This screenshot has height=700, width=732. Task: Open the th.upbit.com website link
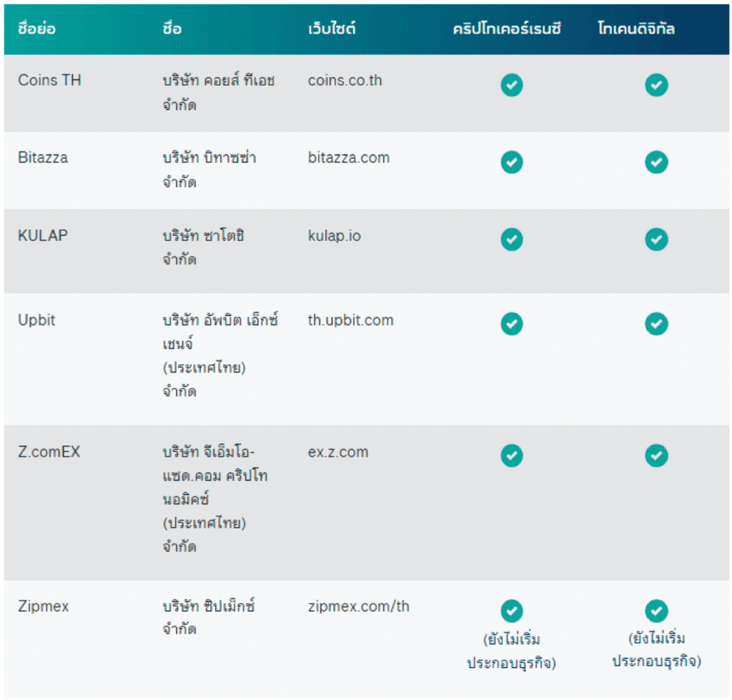(x=350, y=320)
